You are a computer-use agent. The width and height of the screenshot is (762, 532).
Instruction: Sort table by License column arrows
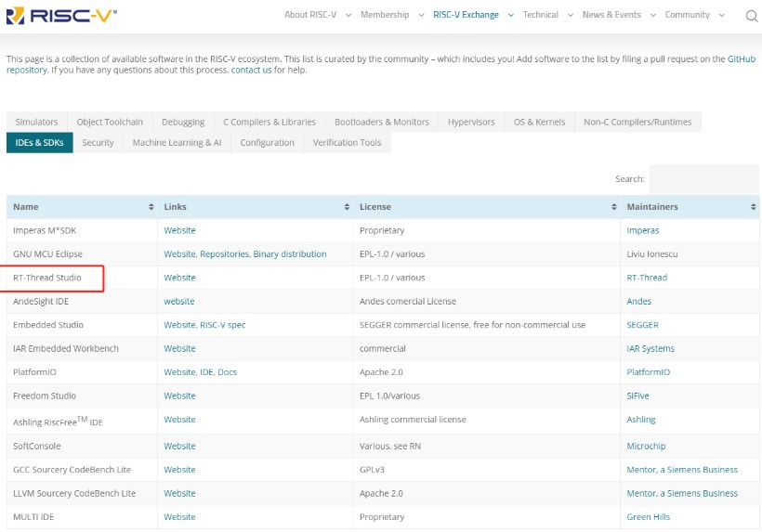pyautogui.click(x=613, y=207)
